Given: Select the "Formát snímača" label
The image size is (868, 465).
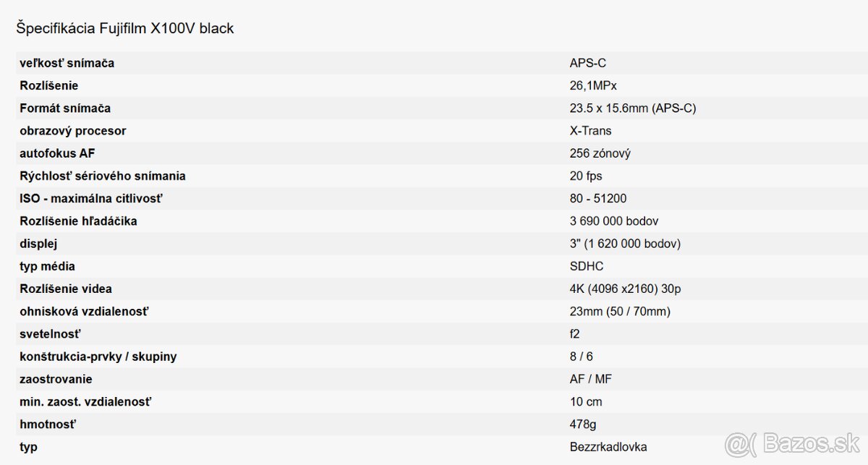Looking at the screenshot, I should coord(65,108).
